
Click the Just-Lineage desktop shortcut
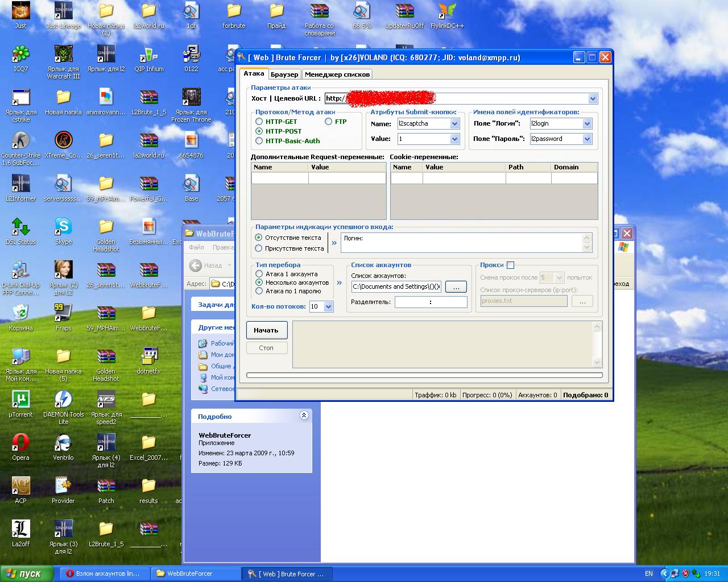coord(63,15)
